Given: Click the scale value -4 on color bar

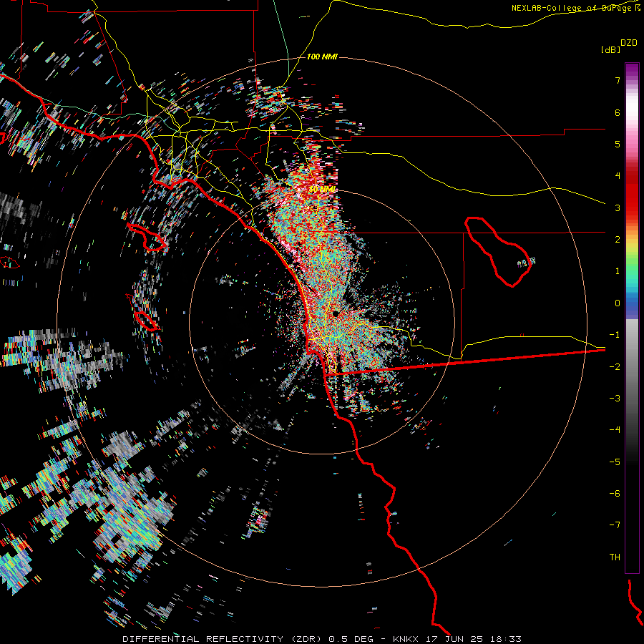Looking at the screenshot, I should click(615, 430).
